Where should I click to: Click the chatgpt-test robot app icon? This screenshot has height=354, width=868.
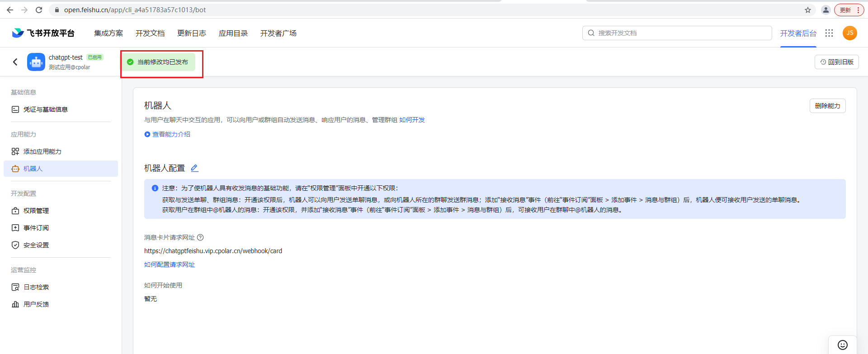(36, 62)
